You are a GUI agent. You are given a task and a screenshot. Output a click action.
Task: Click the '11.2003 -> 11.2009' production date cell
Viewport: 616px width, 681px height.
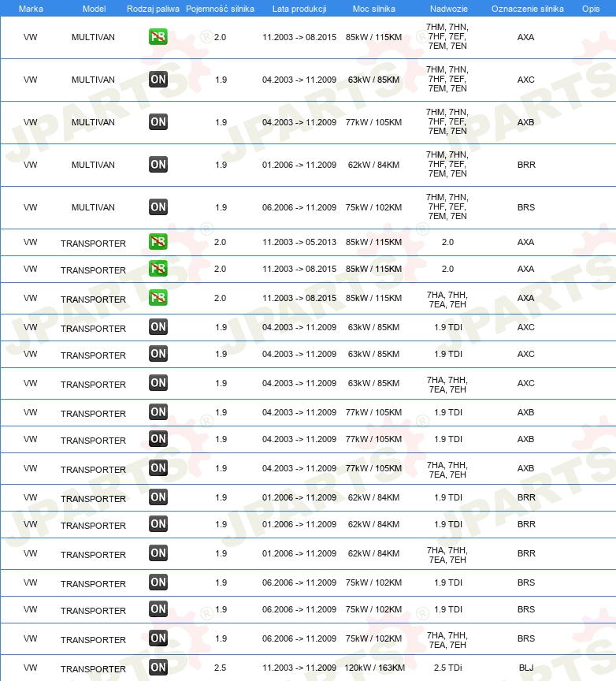pyautogui.click(x=299, y=668)
